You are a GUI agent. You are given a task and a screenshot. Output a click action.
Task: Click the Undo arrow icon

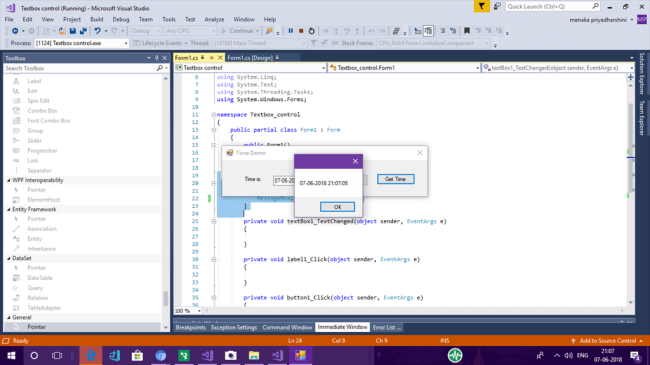coord(97,31)
